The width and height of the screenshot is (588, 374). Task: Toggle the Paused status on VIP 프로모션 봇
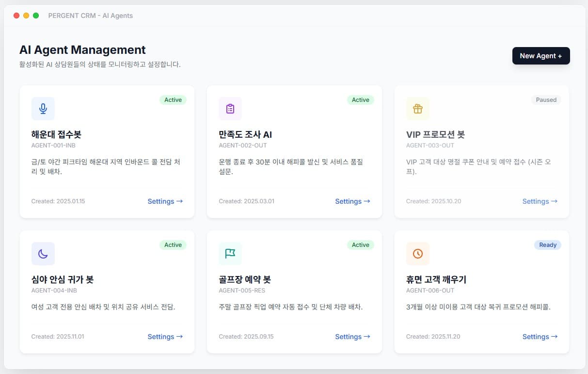click(x=546, y=100)
